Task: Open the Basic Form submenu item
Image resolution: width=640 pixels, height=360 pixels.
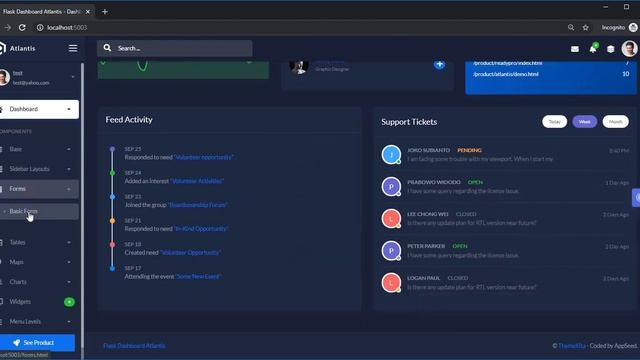Action: pyautogui.click(x=39, y=211)
